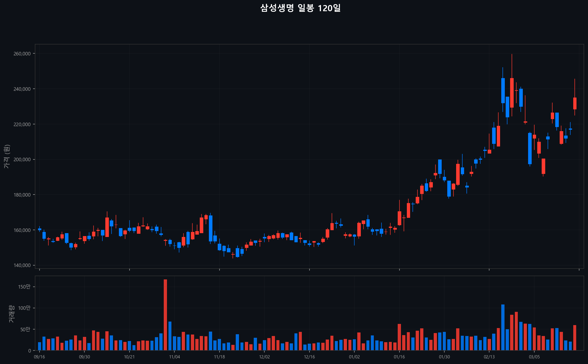Click the tallest blue volume bar

[503, 327]
